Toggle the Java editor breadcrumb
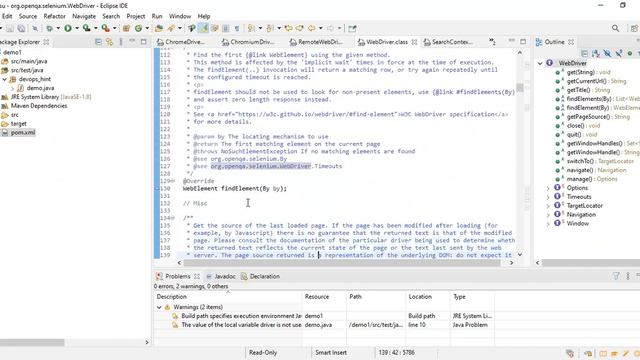This screenshot has width=640, height=360. click(192, 28)
